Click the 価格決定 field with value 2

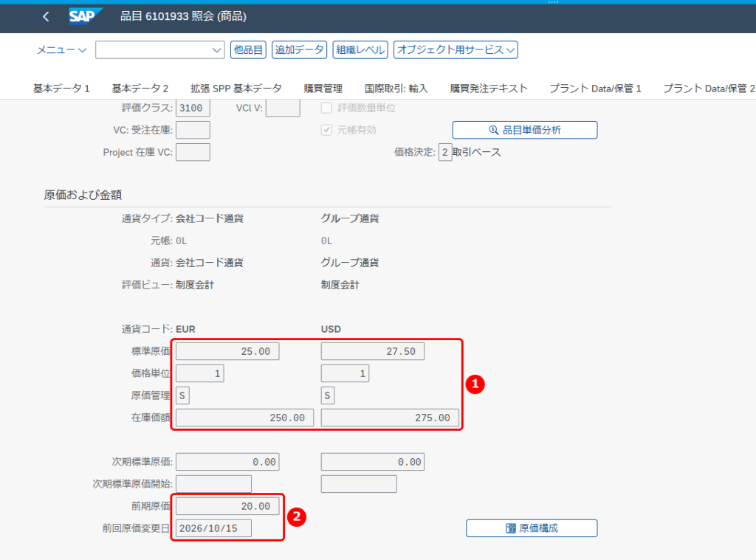coord(444,152)
